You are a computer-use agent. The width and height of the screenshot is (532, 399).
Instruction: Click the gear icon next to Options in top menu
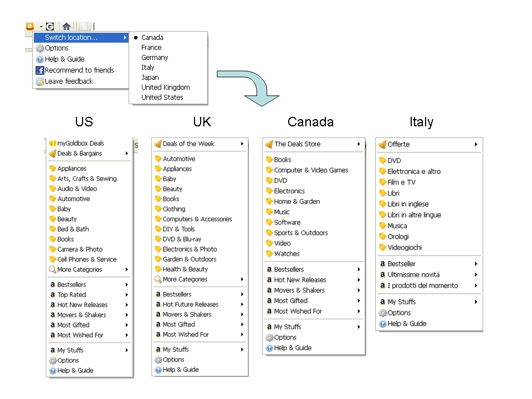click(40, 48)
